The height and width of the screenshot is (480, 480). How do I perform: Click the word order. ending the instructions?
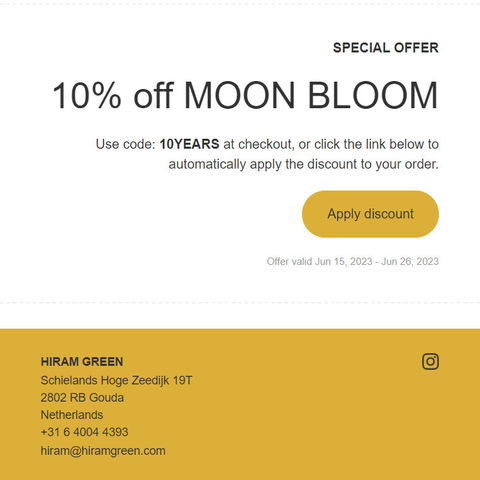[x=422, y=164]
